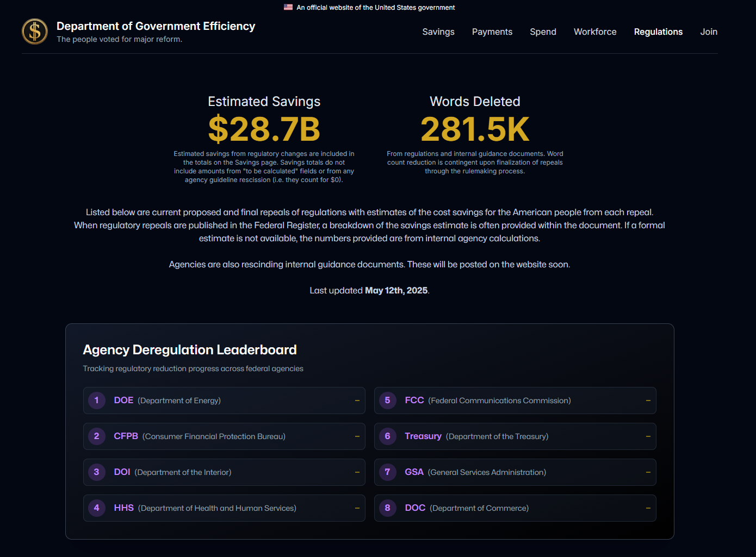Click rank badge 7 beside GSA
Screen dimensions: 756x557
[388, 472]
